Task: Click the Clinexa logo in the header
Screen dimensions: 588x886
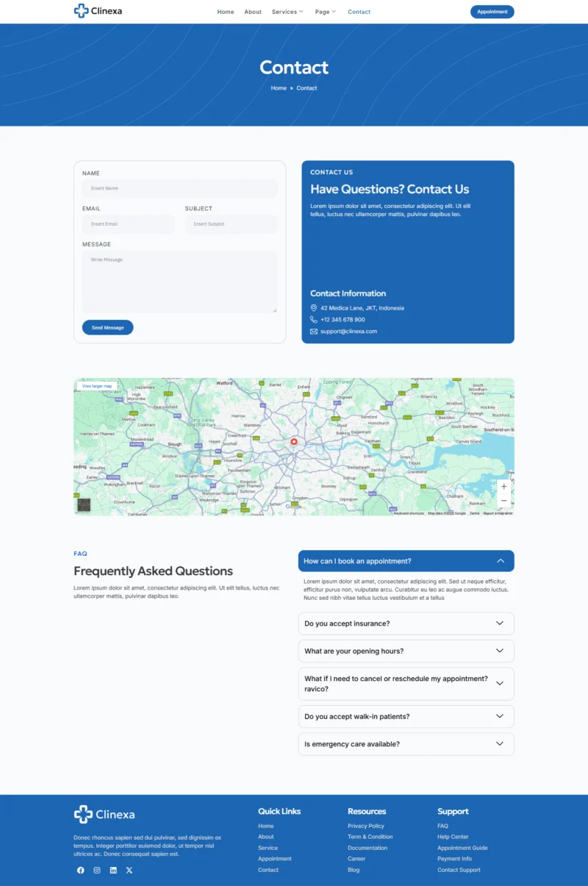Action: click(x=98, y=11)
